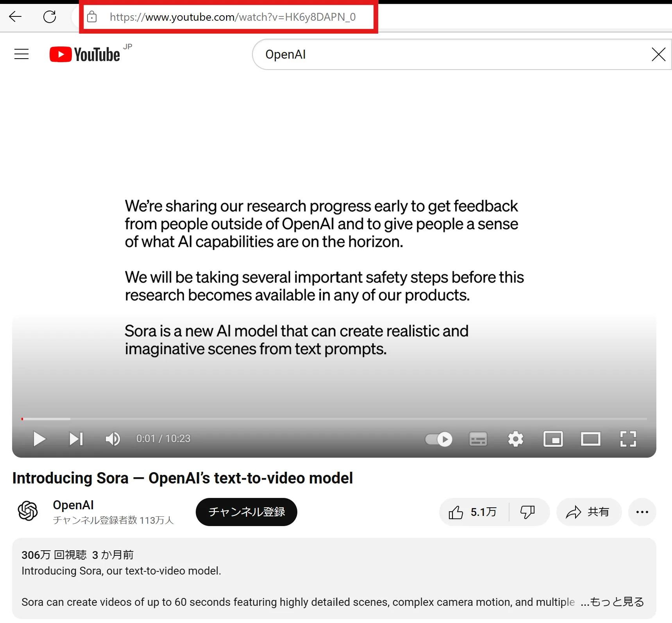Viewport: 672px width, 623px height.
Task: Open the OpenAI channel name link
Action: [73, 505]
